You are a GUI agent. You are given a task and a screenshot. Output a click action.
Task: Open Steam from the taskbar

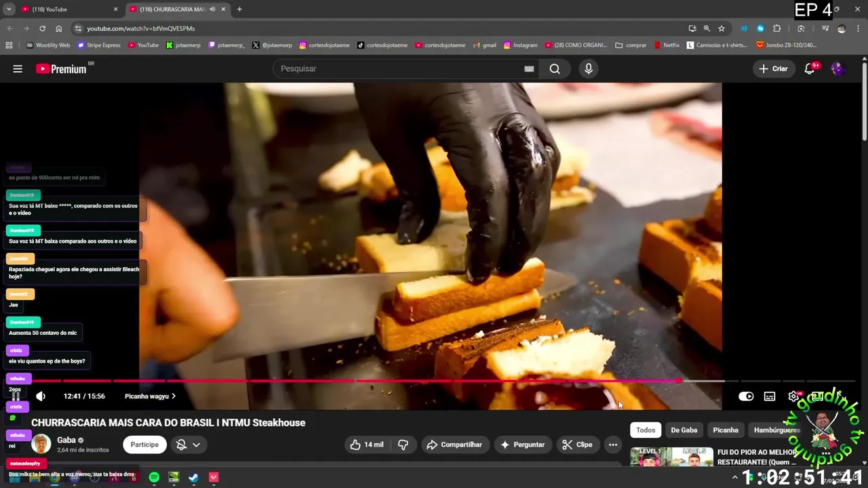point(193,477)
